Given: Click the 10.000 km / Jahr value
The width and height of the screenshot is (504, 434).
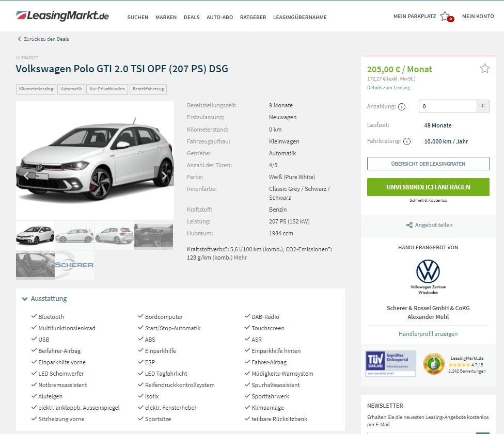Looking at the screenshot, I should 446,142.
